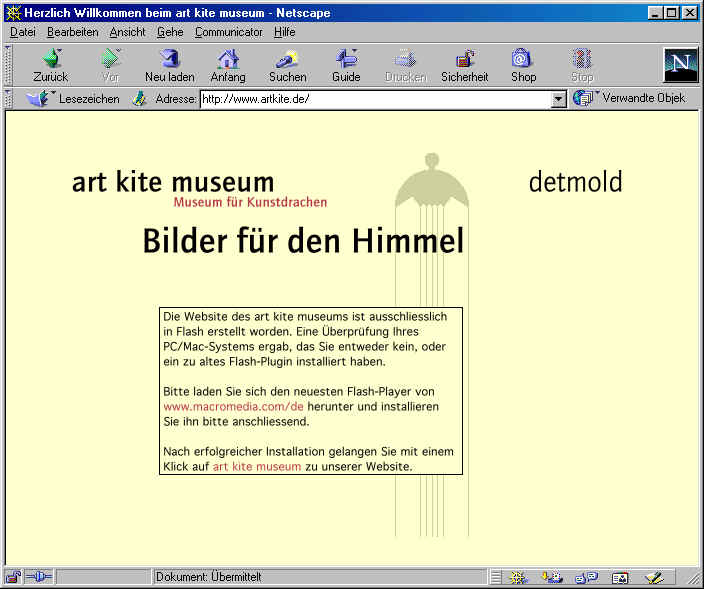The image size is (704, 589).
Task: Click the Stop loading button
Action: click(582, 66)
